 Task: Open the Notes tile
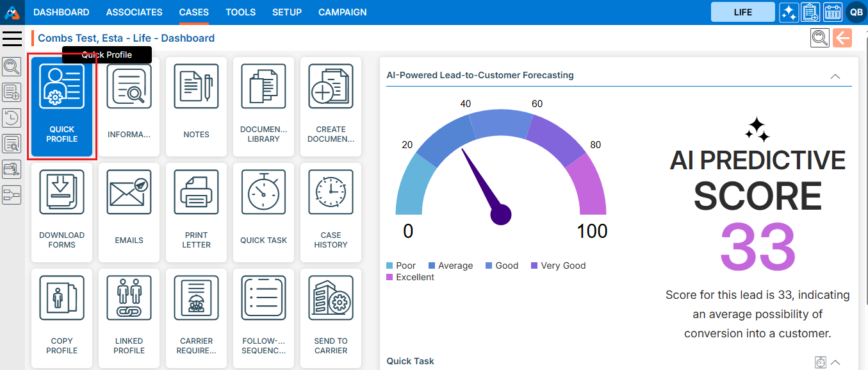(196, 106)
